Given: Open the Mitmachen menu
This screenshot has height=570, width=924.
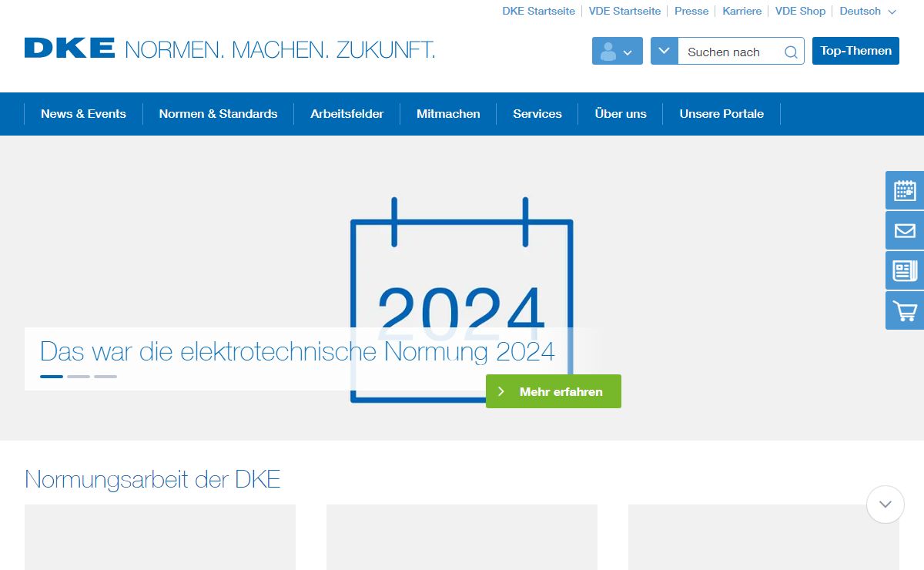Looking at the screenshot, I should click(x=448, y=114).
